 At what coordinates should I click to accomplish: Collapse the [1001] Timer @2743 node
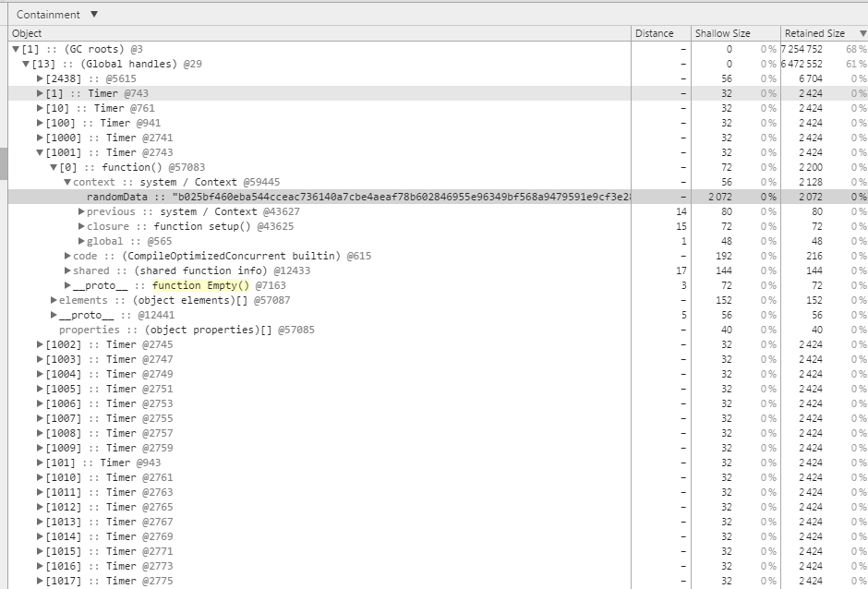point(40,152)
